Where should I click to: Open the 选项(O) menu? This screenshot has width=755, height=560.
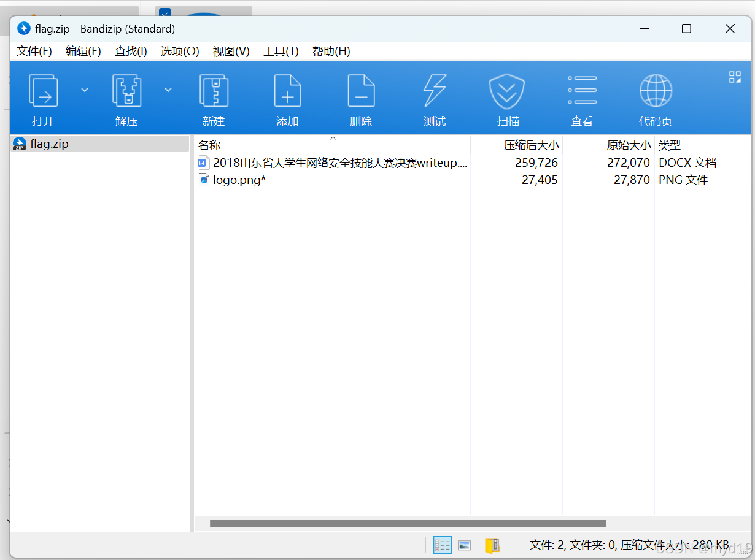180,52
